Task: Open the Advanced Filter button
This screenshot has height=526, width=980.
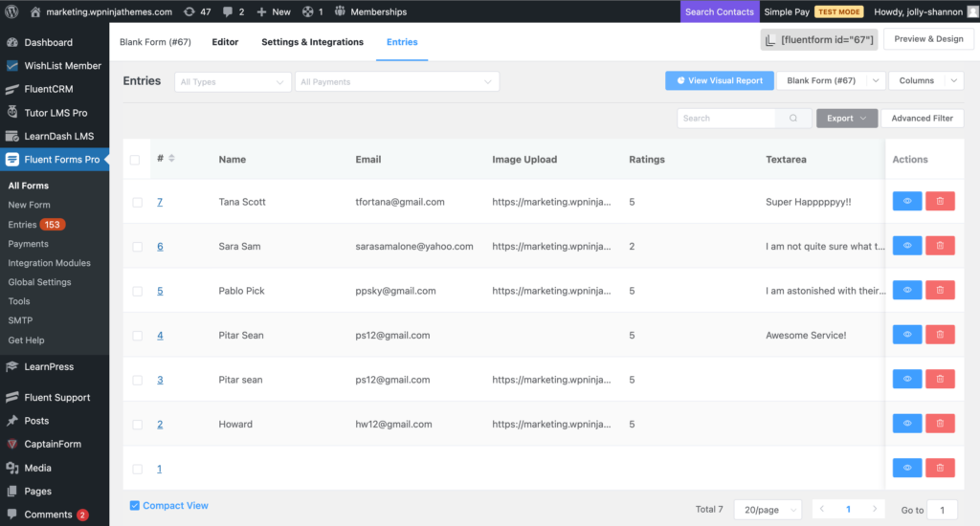Action: tap(922, 118)
